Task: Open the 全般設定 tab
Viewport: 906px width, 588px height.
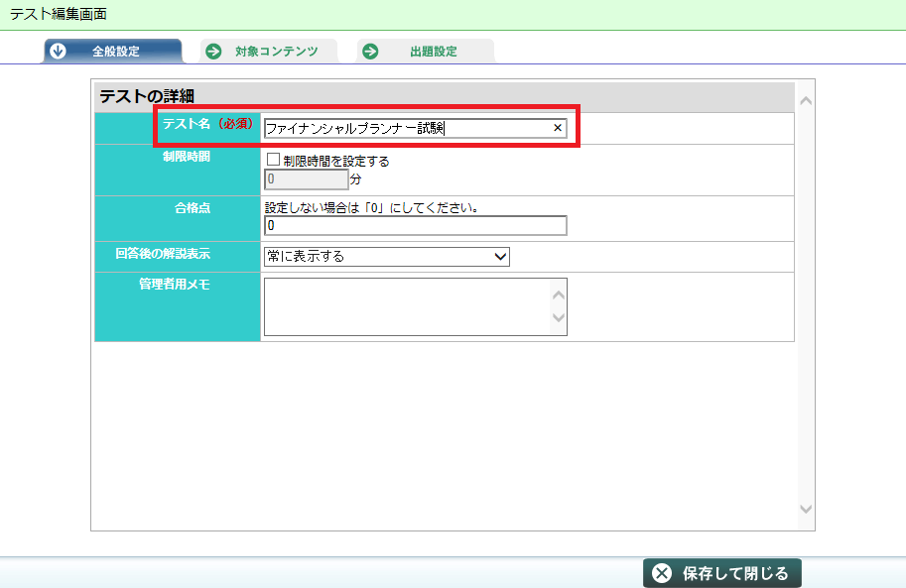Action: click(x=113, y=51)
